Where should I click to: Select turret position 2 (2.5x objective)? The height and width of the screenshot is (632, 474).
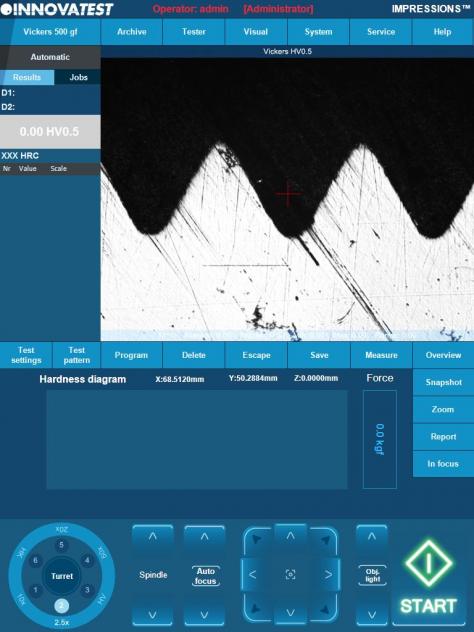coord(61,605)
